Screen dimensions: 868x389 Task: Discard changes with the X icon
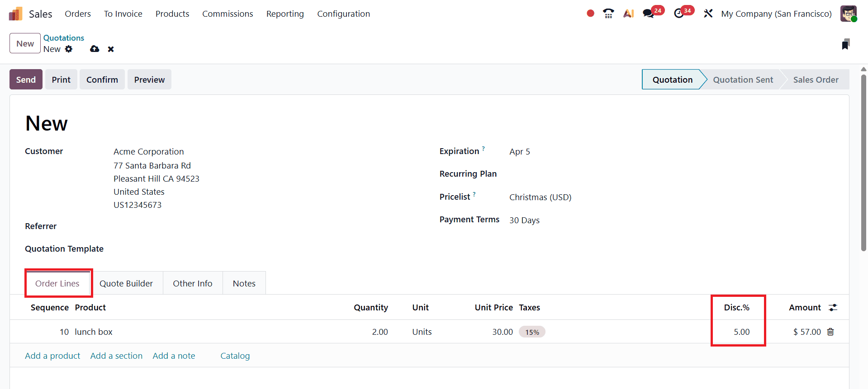coord(111,49)
